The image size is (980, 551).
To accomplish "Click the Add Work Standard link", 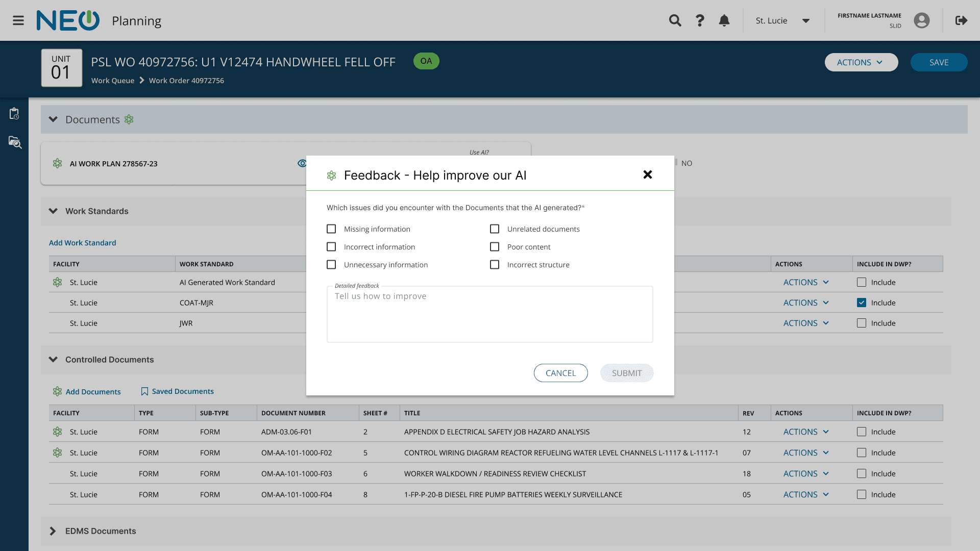I will coord(82,243).
